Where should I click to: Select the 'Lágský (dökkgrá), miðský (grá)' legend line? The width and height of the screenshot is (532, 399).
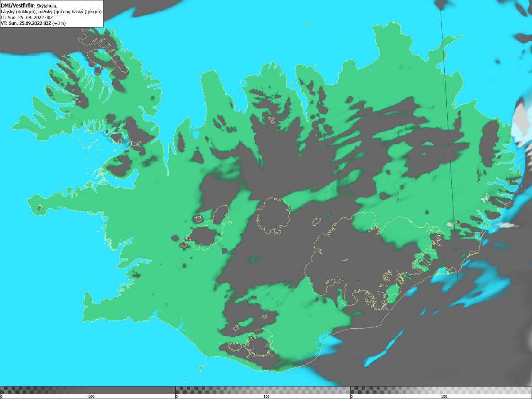click(x=51, y=12)
